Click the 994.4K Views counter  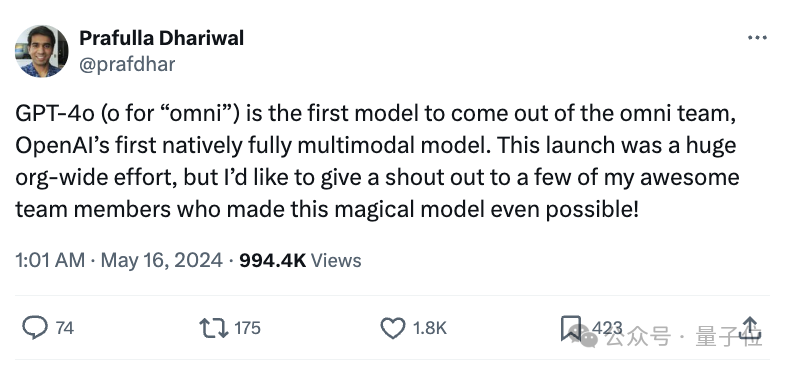(x=300, y=260)
